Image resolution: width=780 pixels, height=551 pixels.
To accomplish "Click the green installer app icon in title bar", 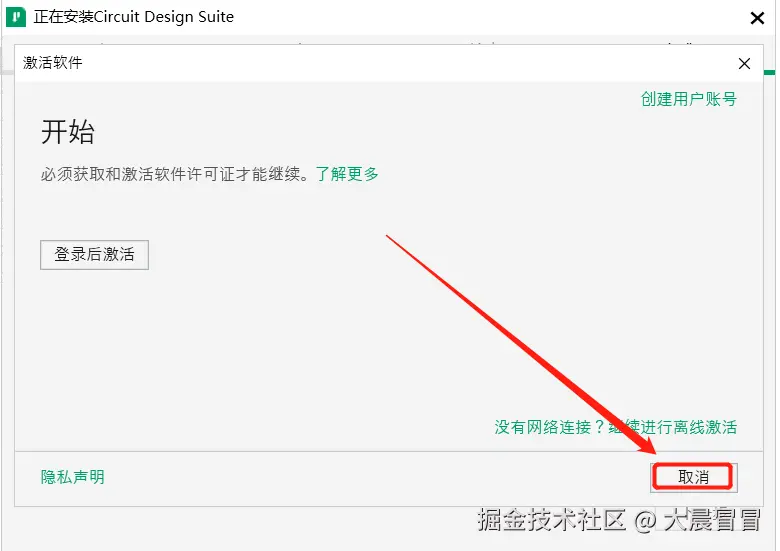I will click(16, 17).
